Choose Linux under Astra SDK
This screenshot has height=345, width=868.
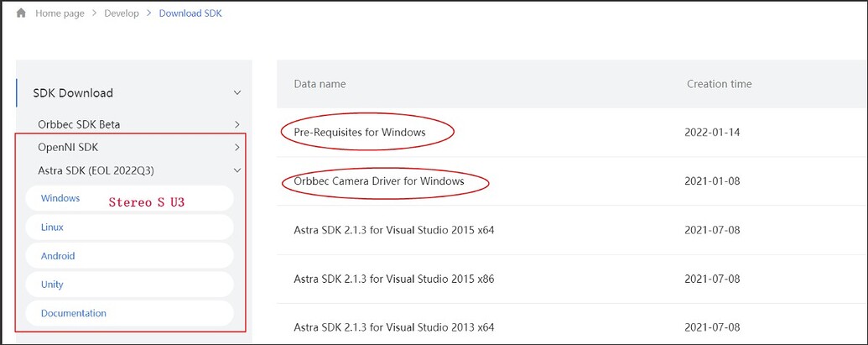(52, 227)
